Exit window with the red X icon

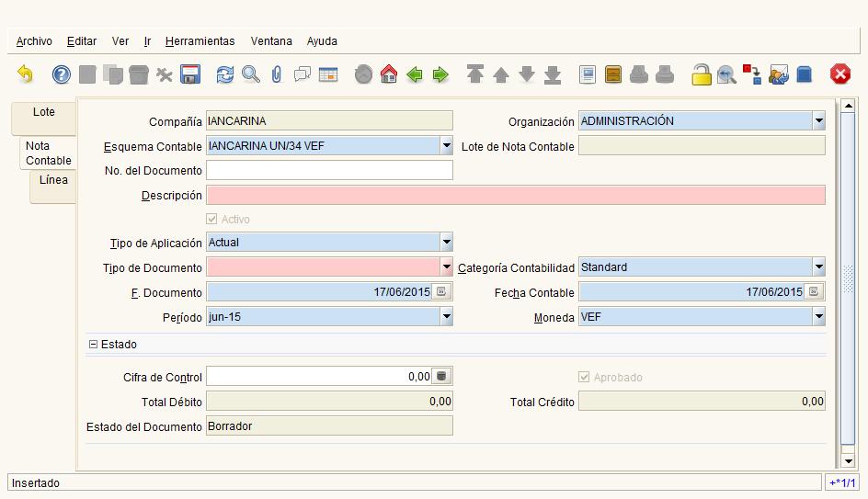(x=840, y=74)
